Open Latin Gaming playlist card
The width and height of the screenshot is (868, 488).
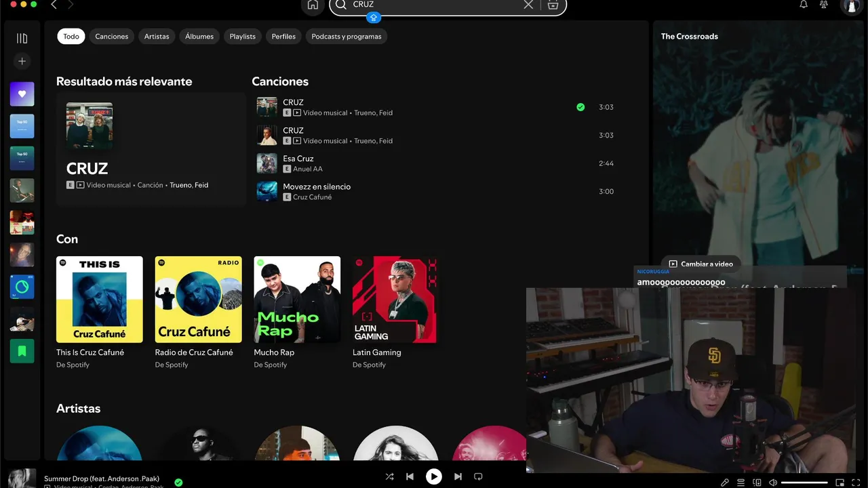[396, 312]
